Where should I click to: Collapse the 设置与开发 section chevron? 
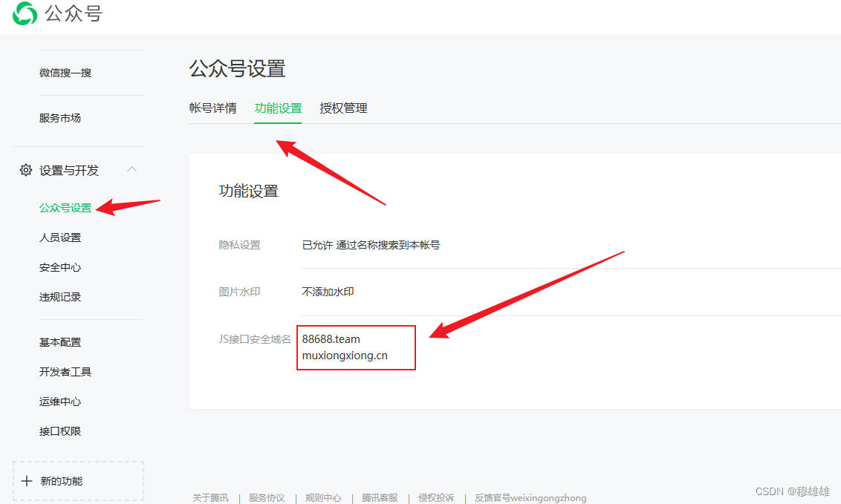pos(132,169)
